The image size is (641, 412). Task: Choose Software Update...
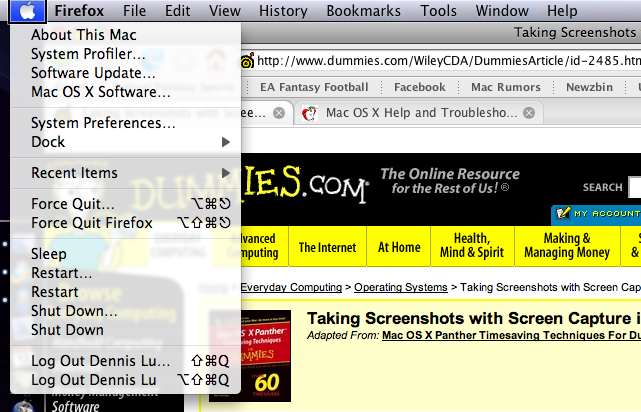pyautogui.click(x=125, y=73)
